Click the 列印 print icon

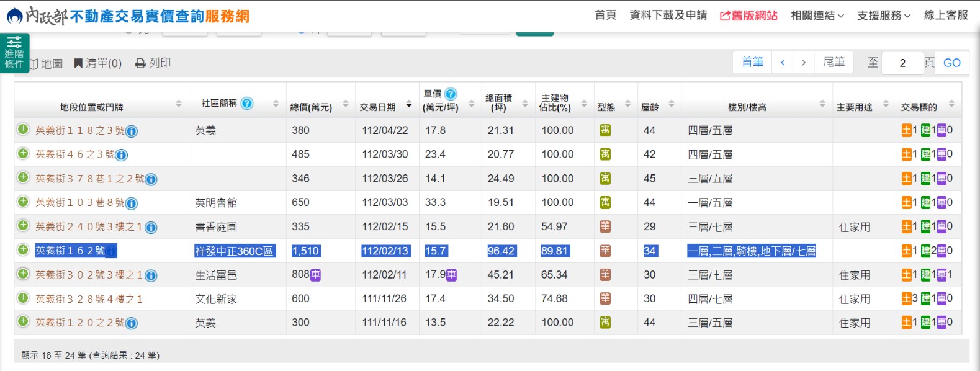click(x=141, y=63)
